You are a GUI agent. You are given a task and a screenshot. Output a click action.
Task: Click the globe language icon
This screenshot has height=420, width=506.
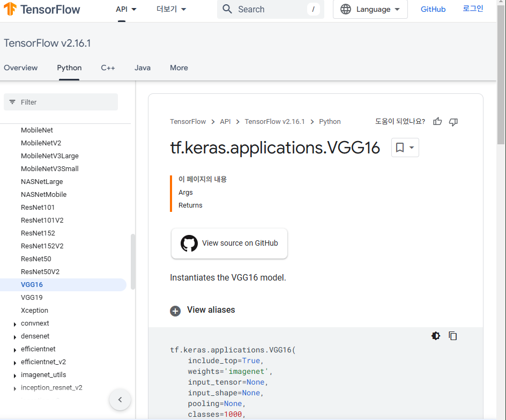click(x=346, y=9)
